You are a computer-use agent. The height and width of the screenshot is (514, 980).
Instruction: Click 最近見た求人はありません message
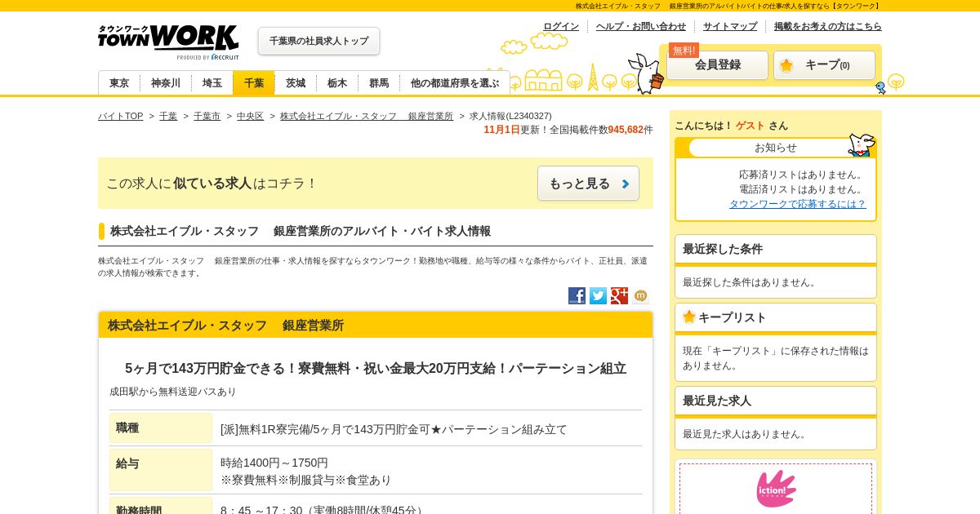746,434
